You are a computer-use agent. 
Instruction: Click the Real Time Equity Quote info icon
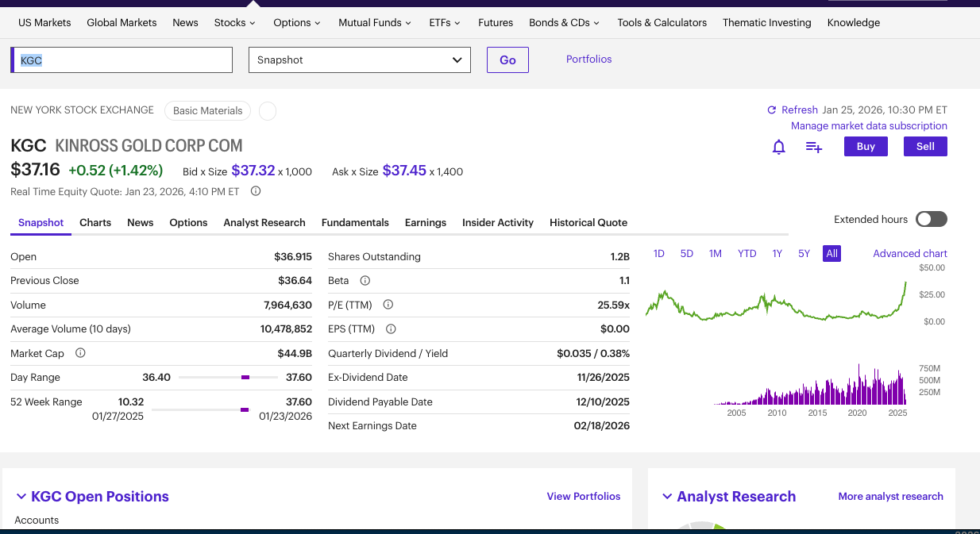[256, 191]
